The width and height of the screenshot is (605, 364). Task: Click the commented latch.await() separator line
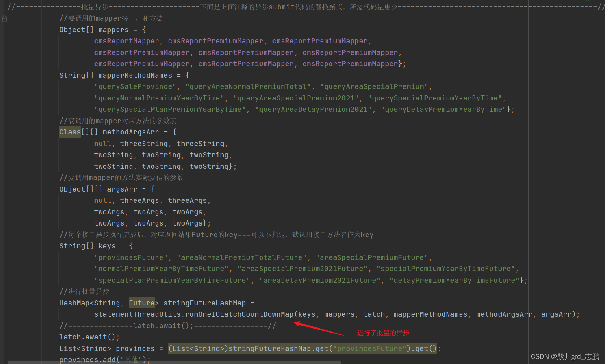coord(168,326)
